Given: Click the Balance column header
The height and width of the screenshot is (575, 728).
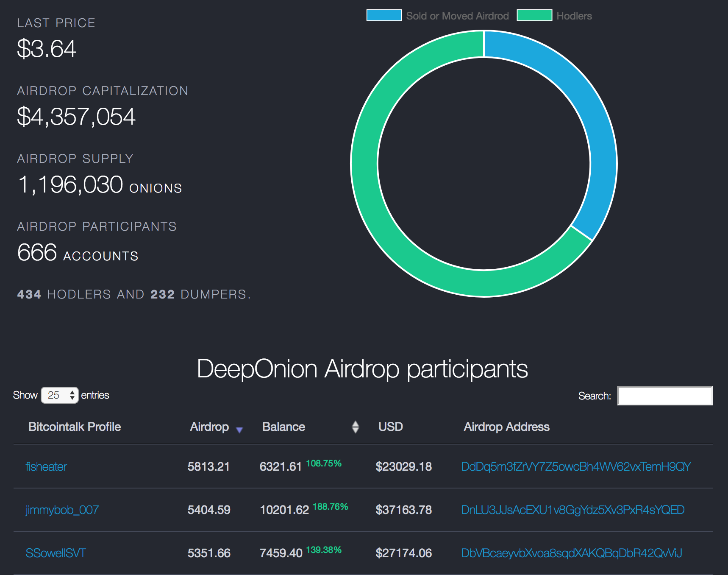Looking at the screenshot, I should [283, 427].
